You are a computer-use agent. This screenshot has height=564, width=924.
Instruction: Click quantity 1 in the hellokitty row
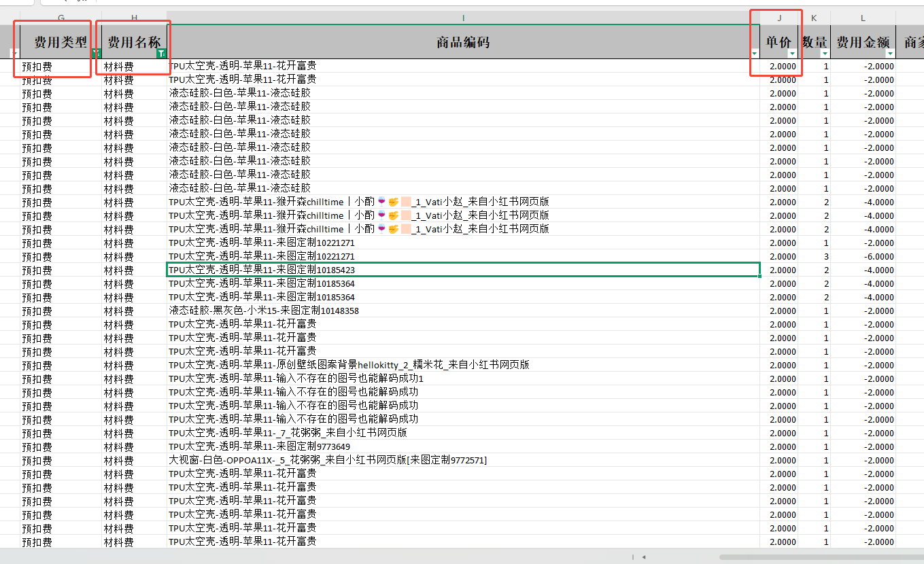[814, 365]
